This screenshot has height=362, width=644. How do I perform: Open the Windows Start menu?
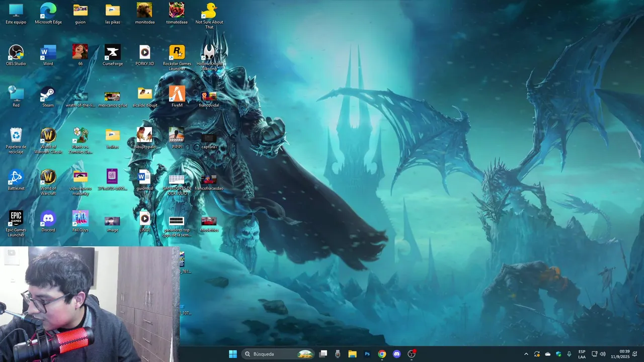(x=233, y=354)
